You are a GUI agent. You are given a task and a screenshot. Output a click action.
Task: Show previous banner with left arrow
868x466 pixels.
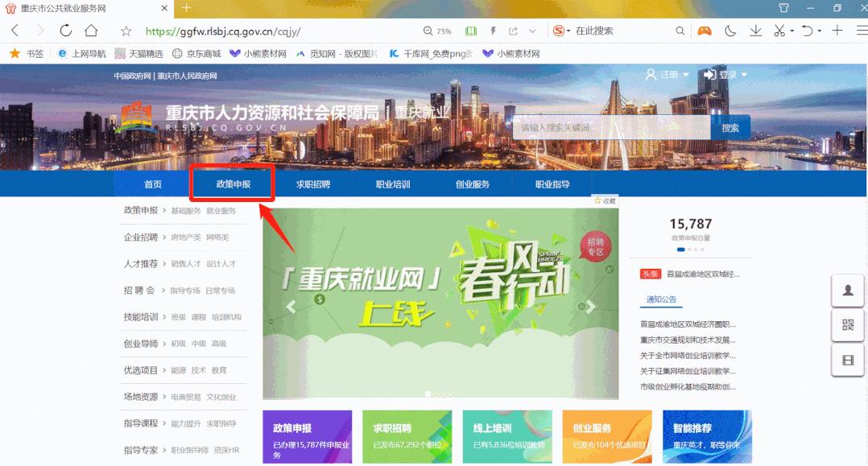[291, 306]
